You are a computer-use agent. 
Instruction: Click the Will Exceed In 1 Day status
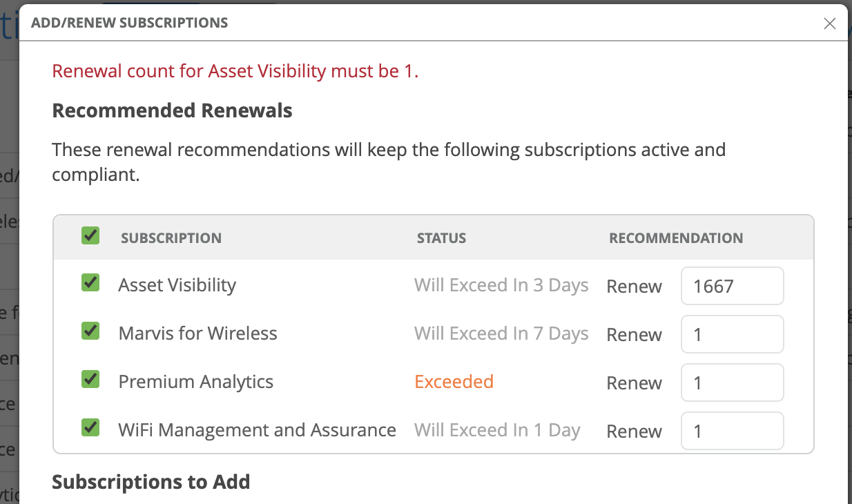(x=497, y=430)
